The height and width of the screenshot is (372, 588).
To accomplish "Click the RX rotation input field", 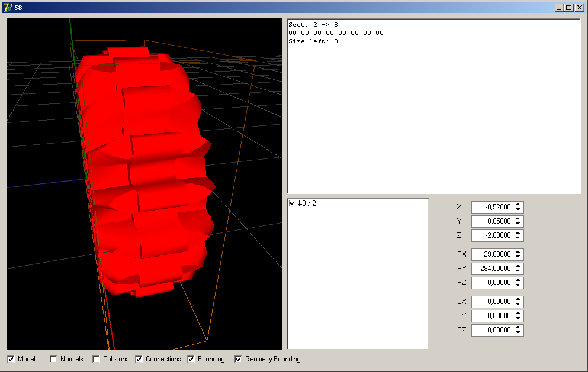I will coord(491,254).
